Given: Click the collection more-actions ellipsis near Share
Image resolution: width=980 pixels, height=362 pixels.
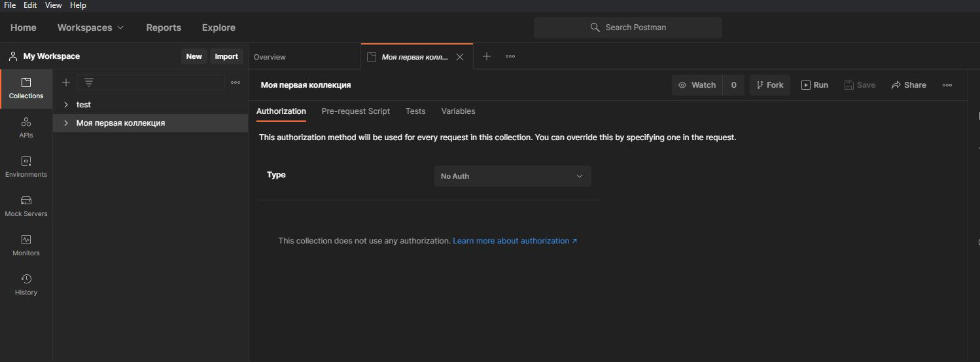Looking at the screenshot, I should coord(947,85).
